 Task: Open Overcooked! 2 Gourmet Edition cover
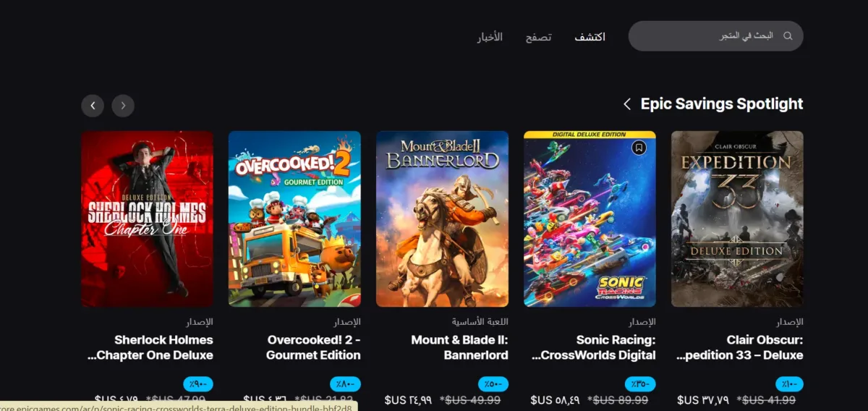(294, 219)
